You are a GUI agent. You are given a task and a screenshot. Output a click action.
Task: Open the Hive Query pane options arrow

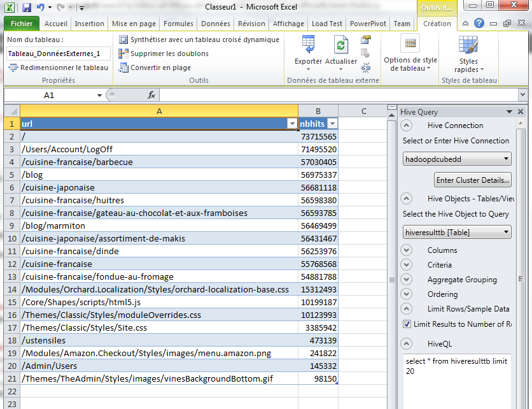pos(509,111)
